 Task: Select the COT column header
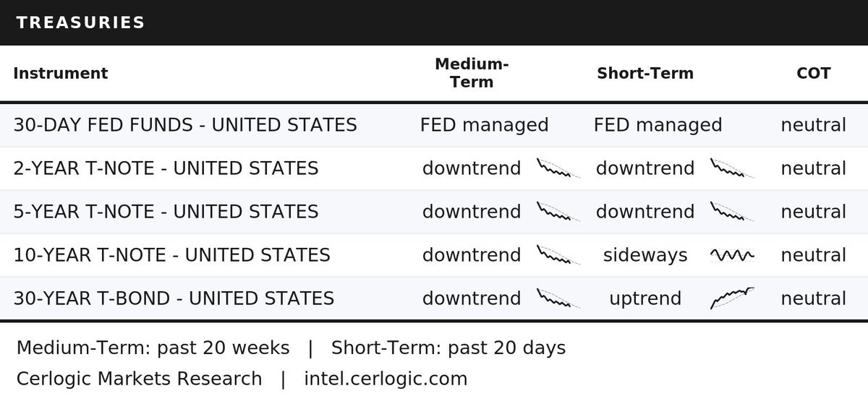tap(814, 73)
